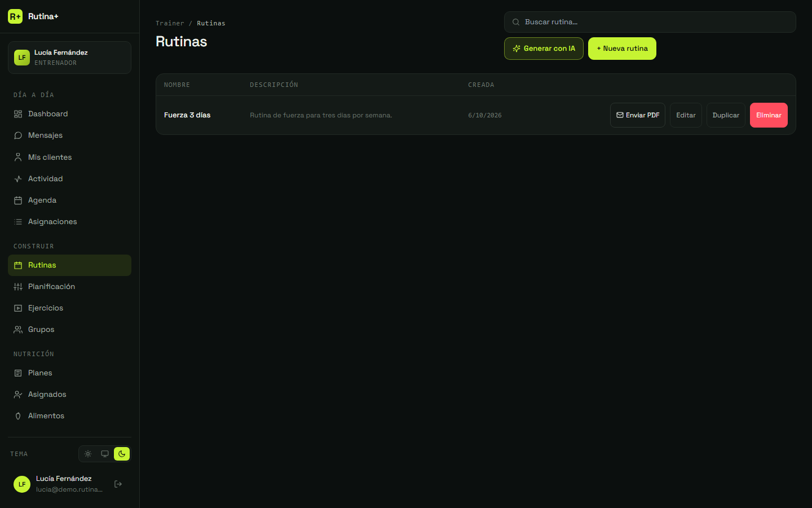
Task: Open the Dashboard grid icon
Action: (x=18, y=114)
